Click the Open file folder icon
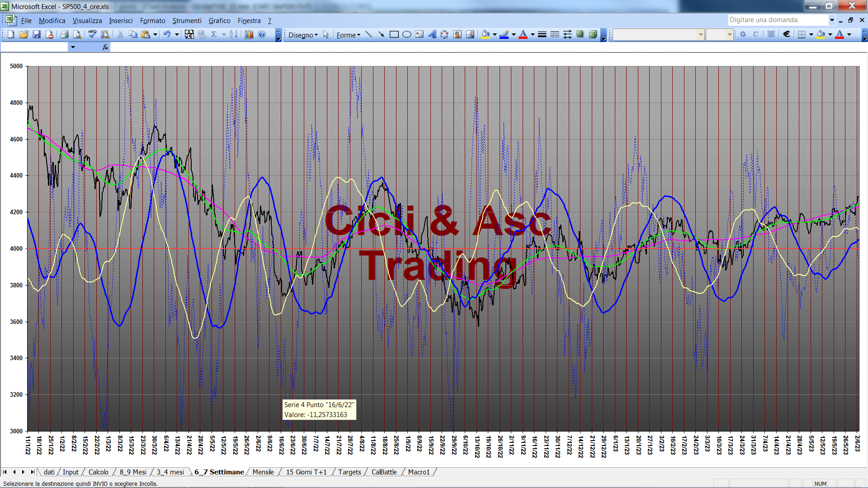 tap(24, 34)
